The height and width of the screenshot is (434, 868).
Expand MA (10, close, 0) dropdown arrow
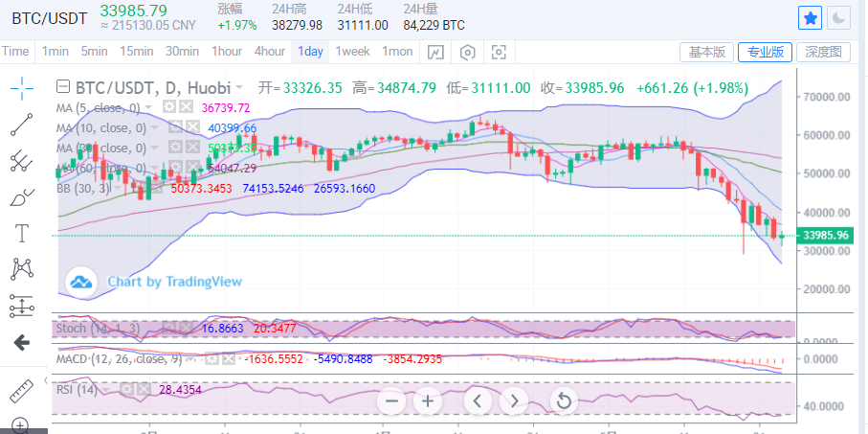[x=155, y=128]
